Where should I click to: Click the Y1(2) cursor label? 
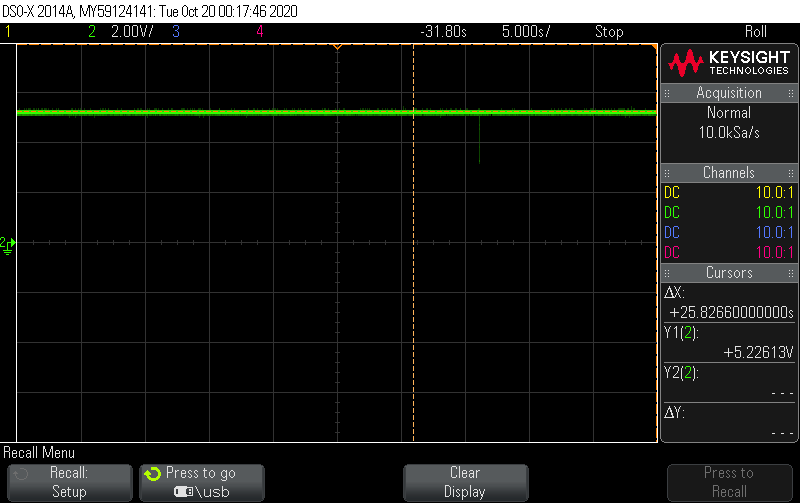coord(681,333)
